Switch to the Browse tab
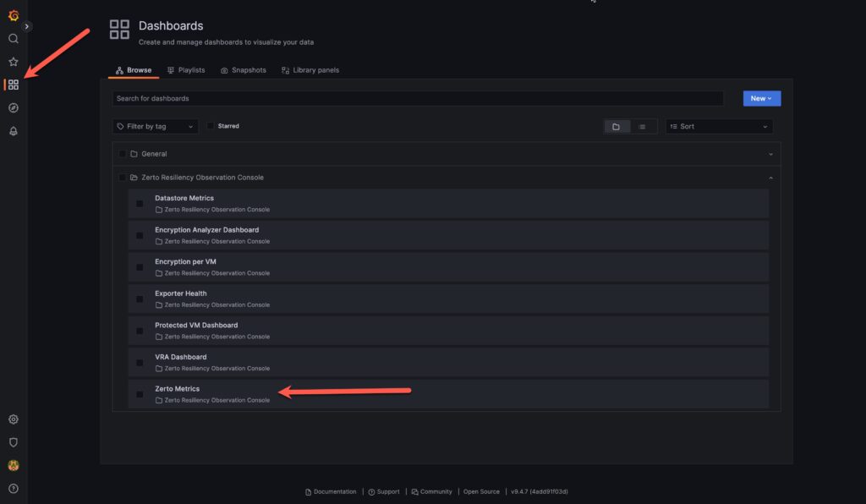This screenshot has width=866, height=504. (x=134, y=70)
